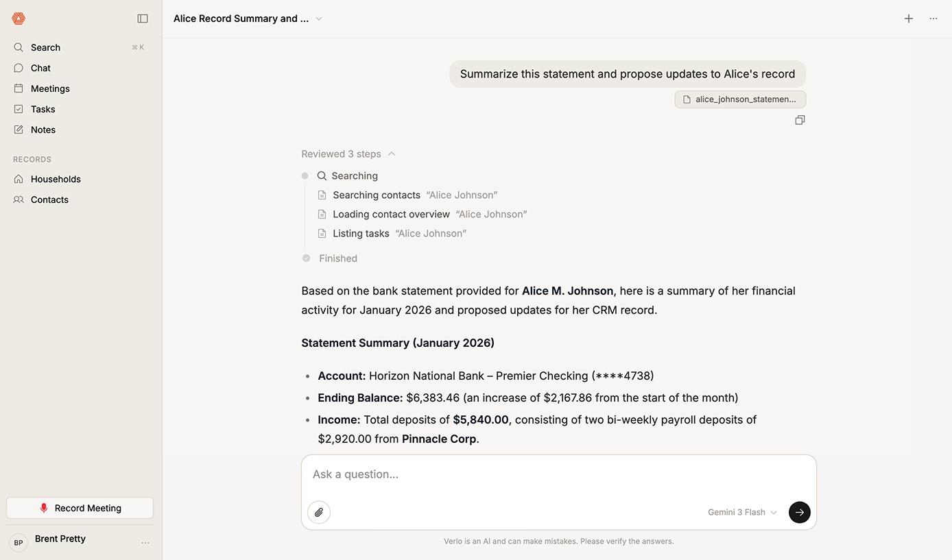Viewport: 952px width, 560px height.
Task: Open Contacts records
Action: coord(49,199)
